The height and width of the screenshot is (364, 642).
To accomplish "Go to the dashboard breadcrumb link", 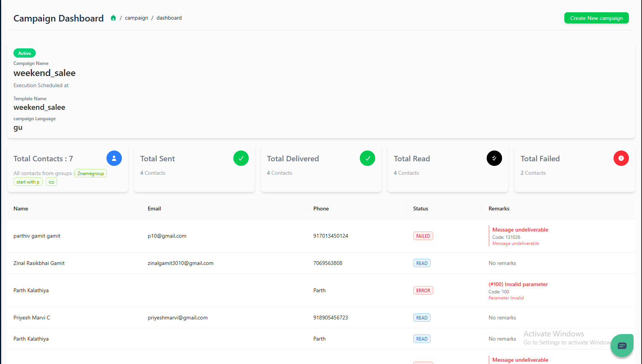I will click(x=169, y=18).
